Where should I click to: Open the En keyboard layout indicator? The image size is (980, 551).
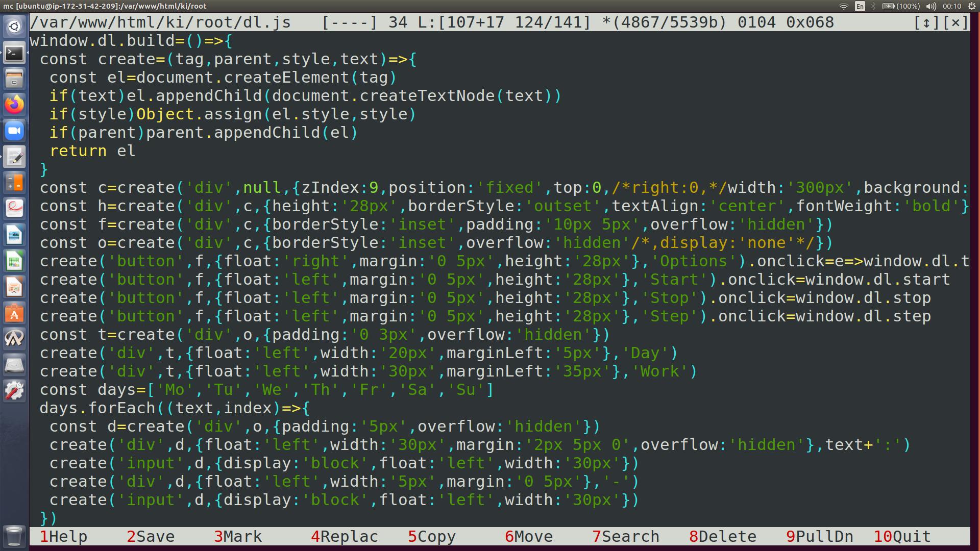(860, 6)
